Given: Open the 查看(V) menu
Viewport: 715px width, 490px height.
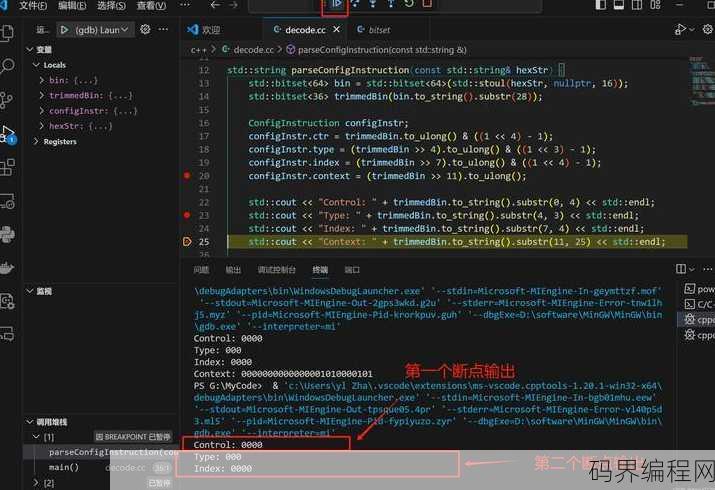Looking at the screenshot, I should pyautogui.click(x=151, y=5).
